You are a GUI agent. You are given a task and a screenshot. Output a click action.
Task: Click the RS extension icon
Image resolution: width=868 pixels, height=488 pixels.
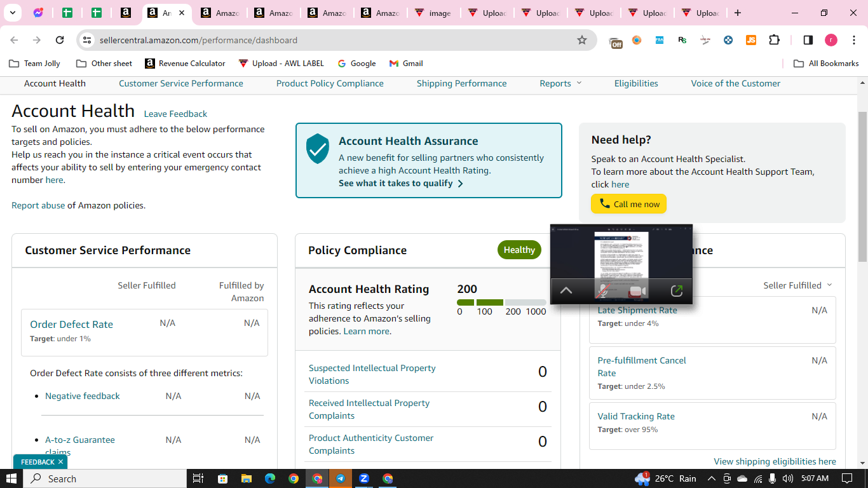click(682, 40)
